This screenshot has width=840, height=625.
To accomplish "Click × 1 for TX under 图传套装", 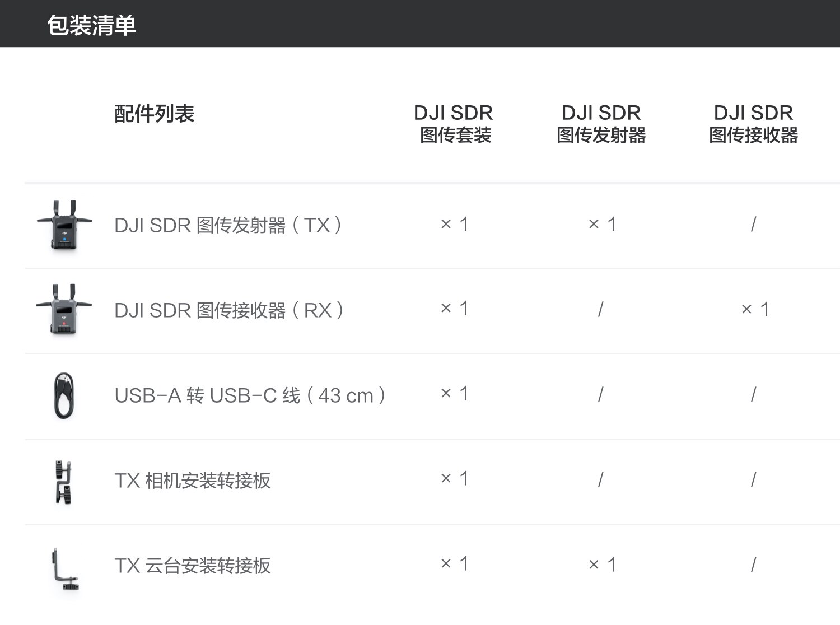I will [454, 225].
